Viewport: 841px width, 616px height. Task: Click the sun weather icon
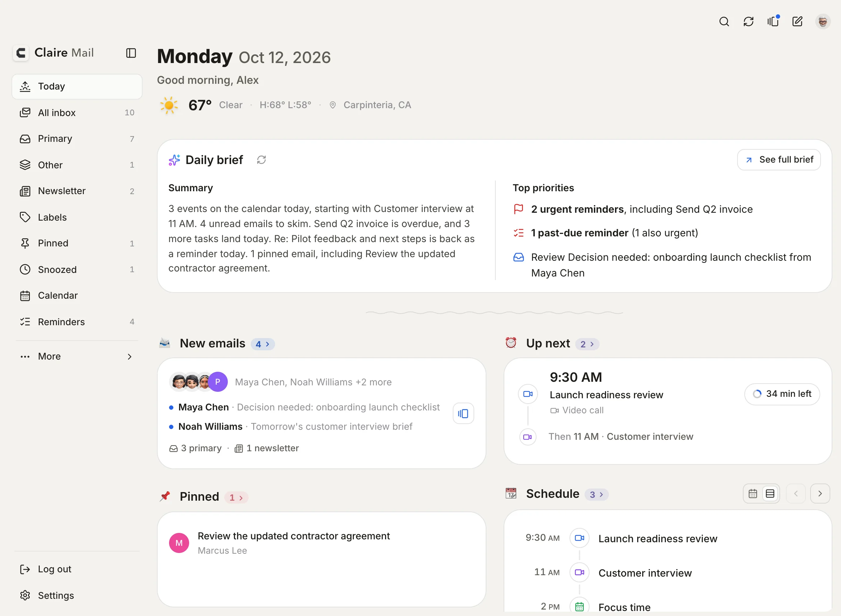tap(169, 106)
